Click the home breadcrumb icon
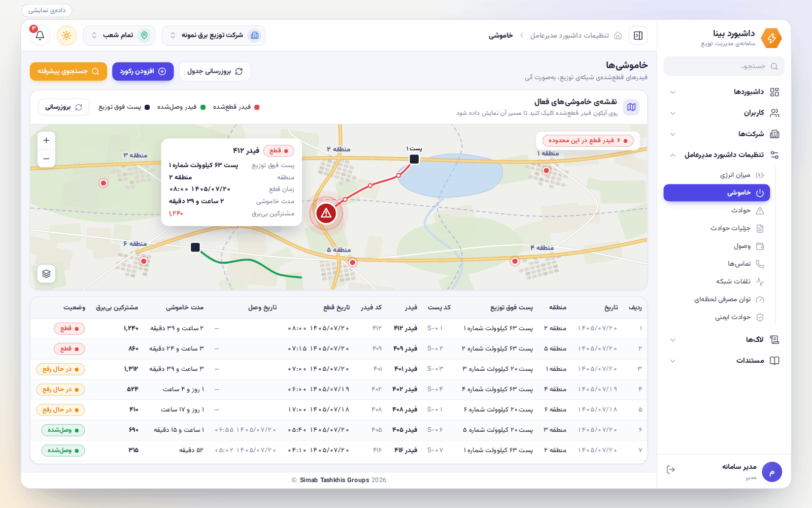Viewport: 812px width, 508px height. pyautogui.click(x=618, y=36)
